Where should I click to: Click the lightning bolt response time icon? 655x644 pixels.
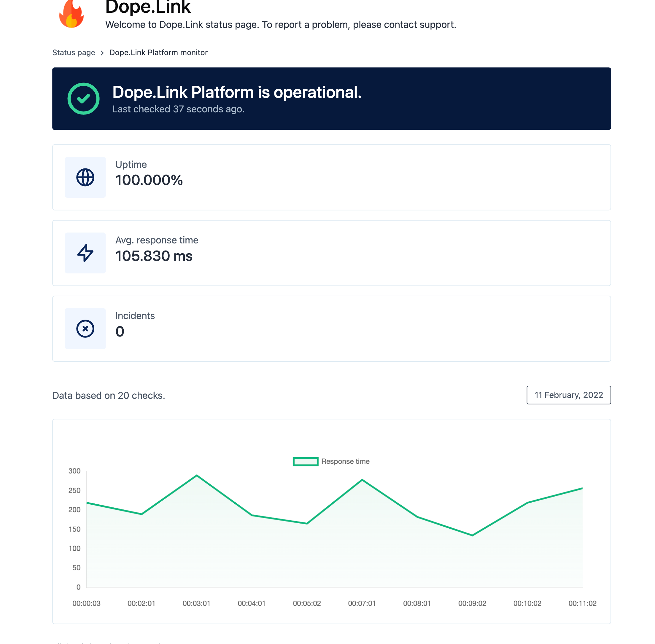[x=85, y=252]
